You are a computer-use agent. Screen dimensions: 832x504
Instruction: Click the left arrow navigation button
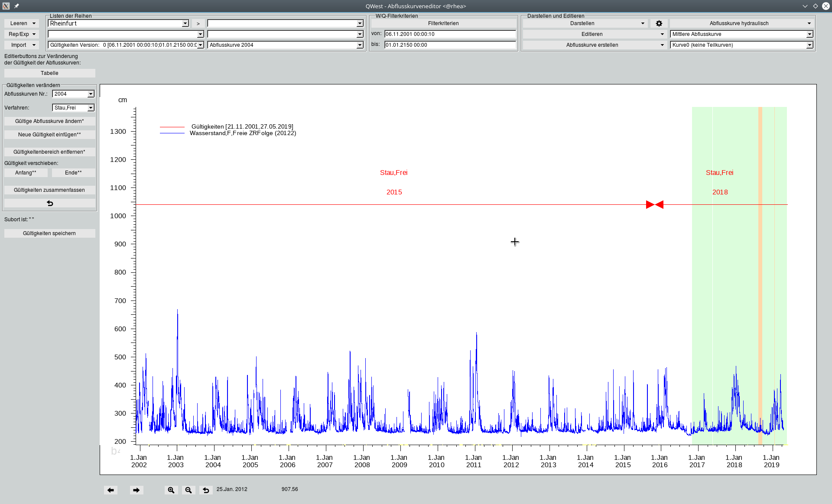(x=110, y=490)
